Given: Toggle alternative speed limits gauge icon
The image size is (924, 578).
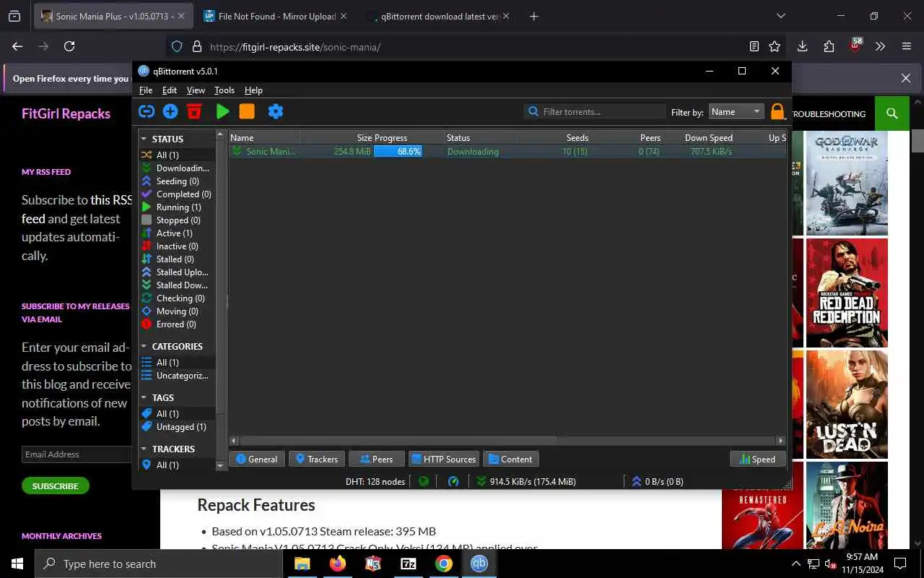Looking at the screenshot, I should pos(453,481).
